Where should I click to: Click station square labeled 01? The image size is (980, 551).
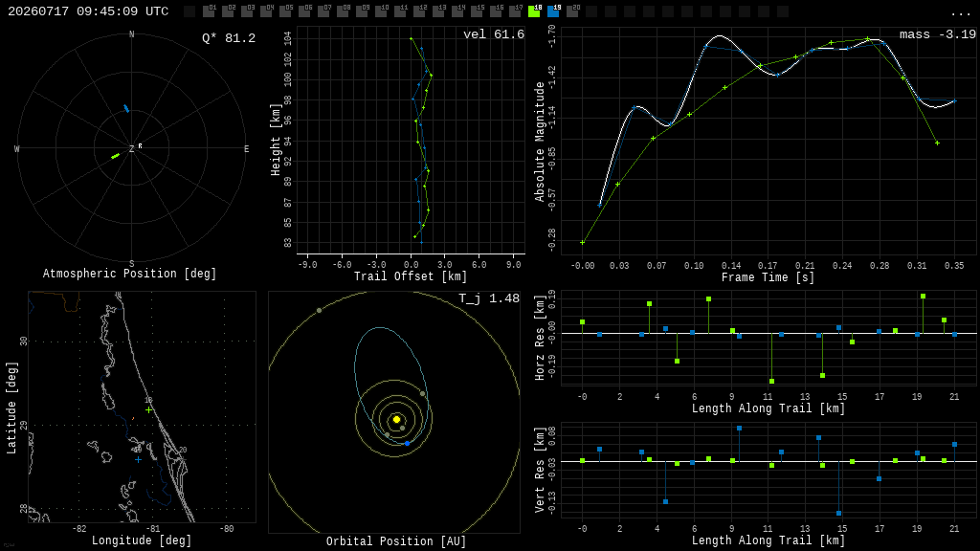pyautogui.click(x=210, y=11)
